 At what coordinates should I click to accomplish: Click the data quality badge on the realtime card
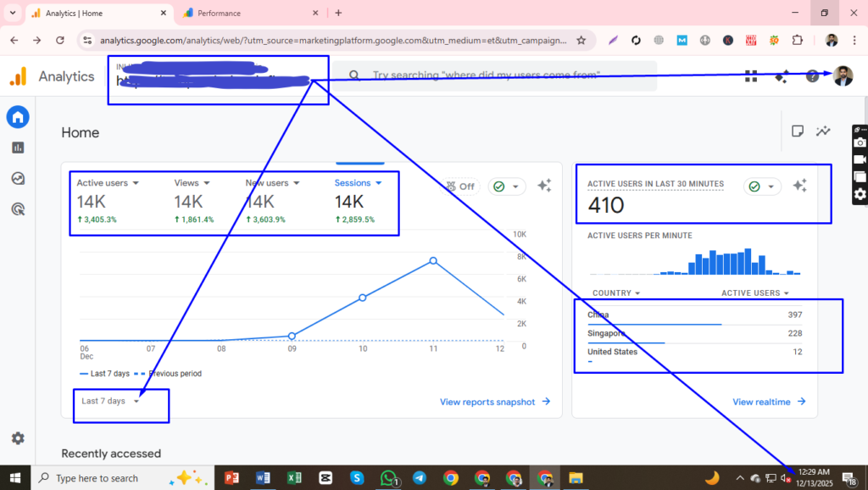click(754, 186)
